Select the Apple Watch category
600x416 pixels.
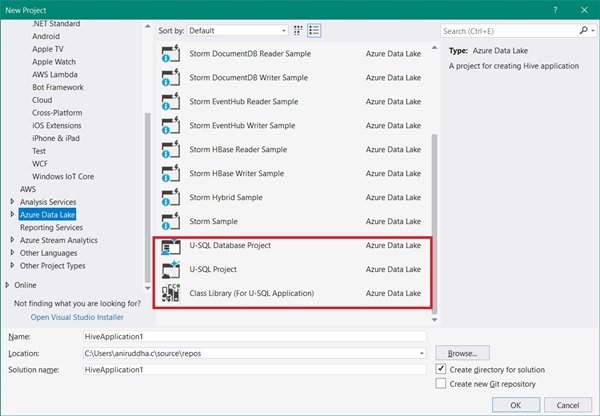click(x=54, y=62)
